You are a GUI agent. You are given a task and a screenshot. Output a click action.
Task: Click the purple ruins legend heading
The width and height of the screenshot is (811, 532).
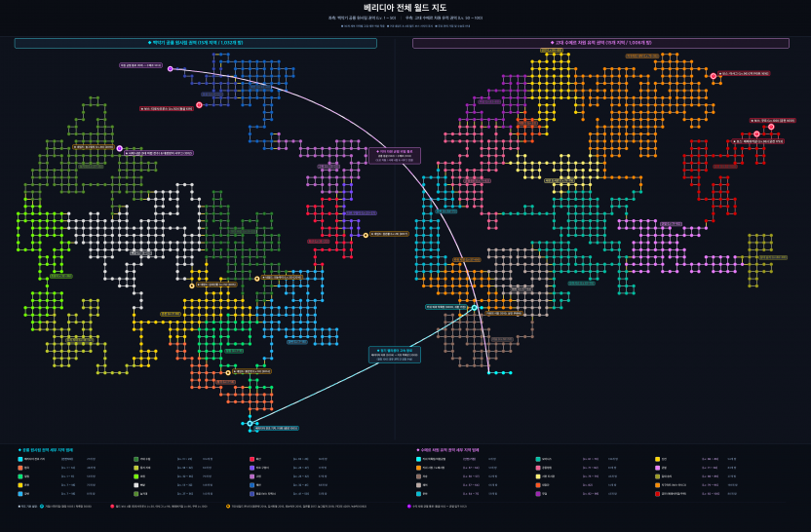tap(447, 450)
